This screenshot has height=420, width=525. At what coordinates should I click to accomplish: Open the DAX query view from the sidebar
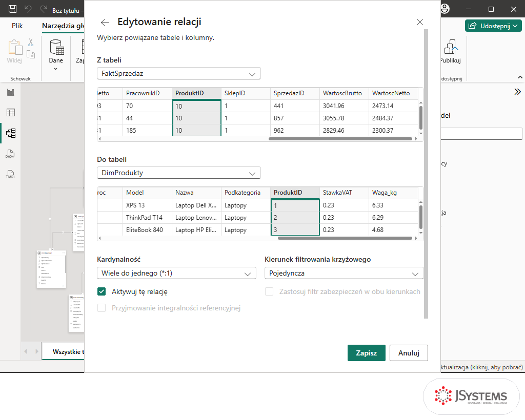click(x=10, y=154)
